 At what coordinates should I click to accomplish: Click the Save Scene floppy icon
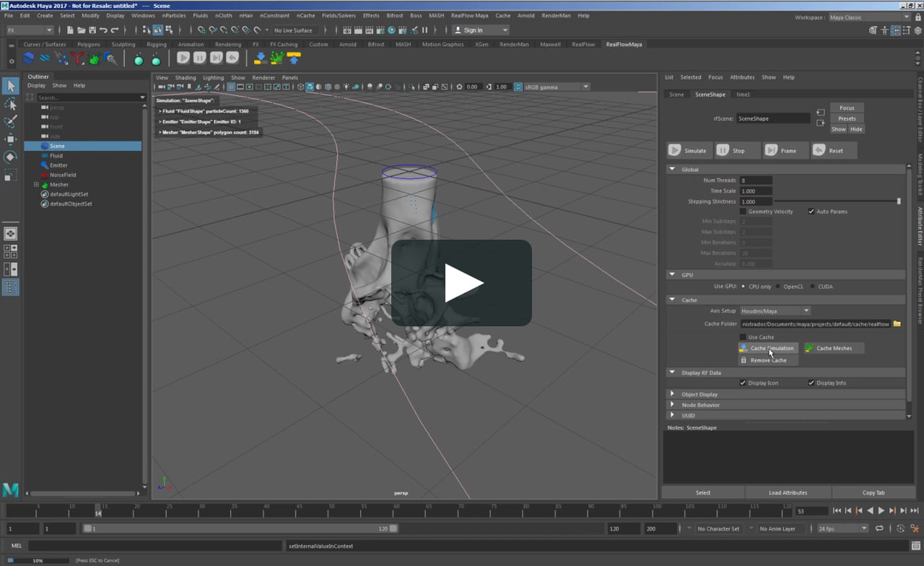[x=92, y=30]
